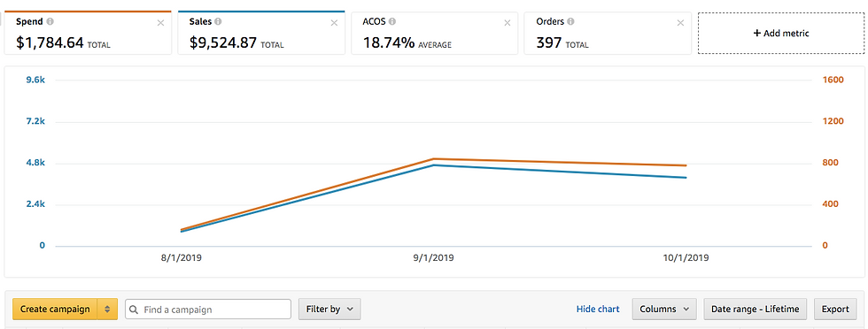This screenshot has height=329, width=868.
Task: Click the info icon beside Orders
Action: (x=570, y=22)
